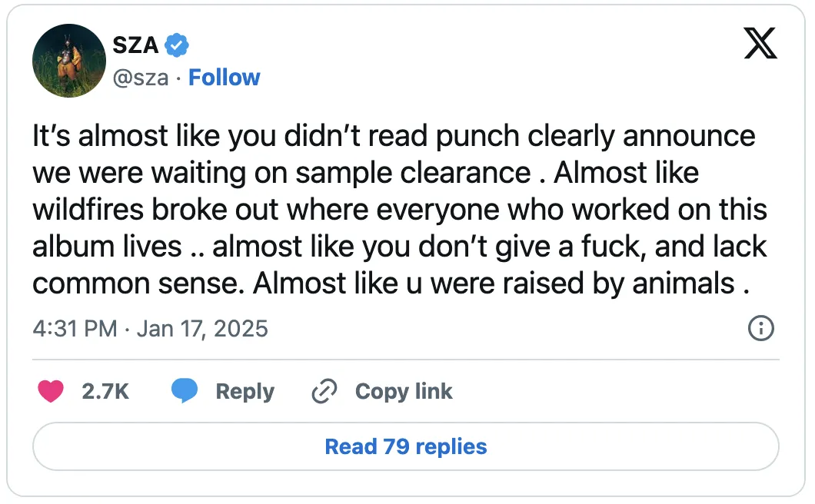Click Reply to start a response
Screen dimensions: 815x504
pyautogui.click(x=245, y=391)
